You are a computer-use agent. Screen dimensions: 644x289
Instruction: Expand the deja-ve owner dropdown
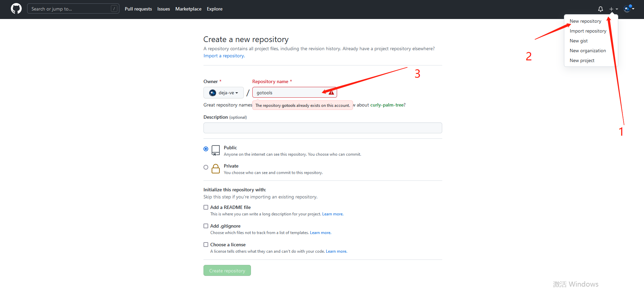(223, 93)
